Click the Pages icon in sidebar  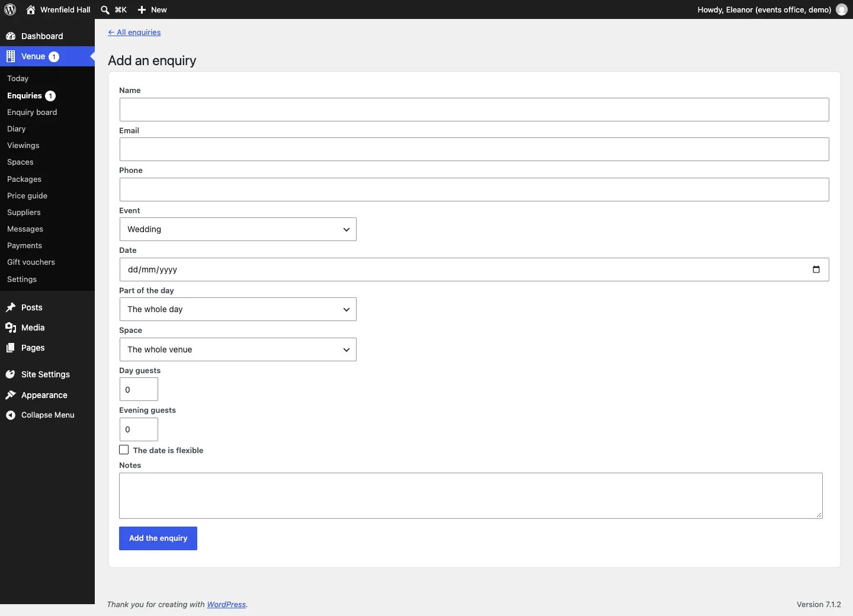tap(11, 348)
